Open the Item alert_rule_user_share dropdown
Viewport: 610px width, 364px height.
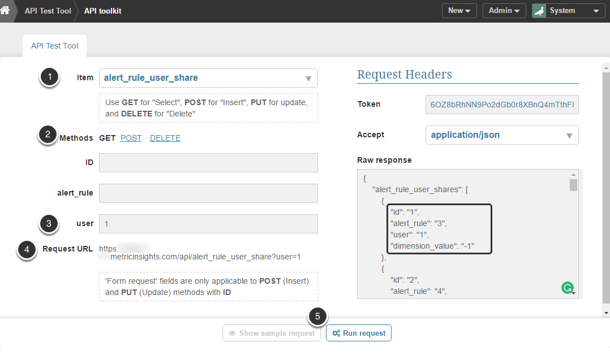(x=208, y=78)
